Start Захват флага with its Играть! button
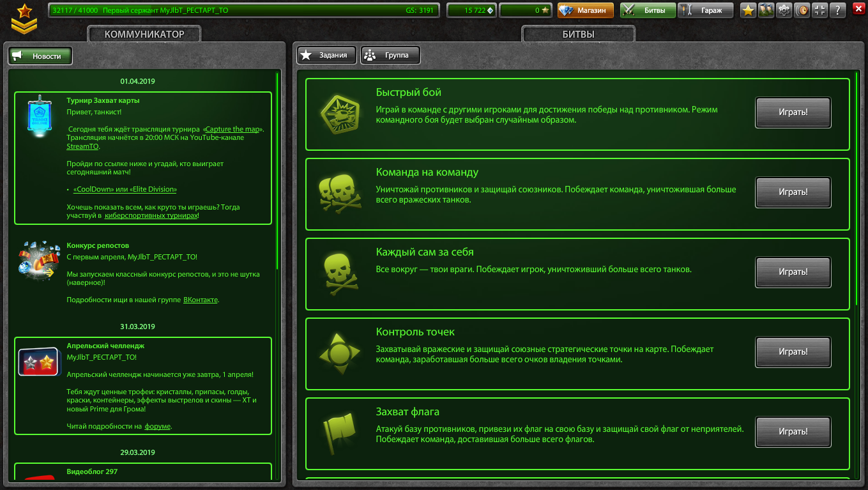The width and height of the screenshot is (868, 490). (793, 432)
